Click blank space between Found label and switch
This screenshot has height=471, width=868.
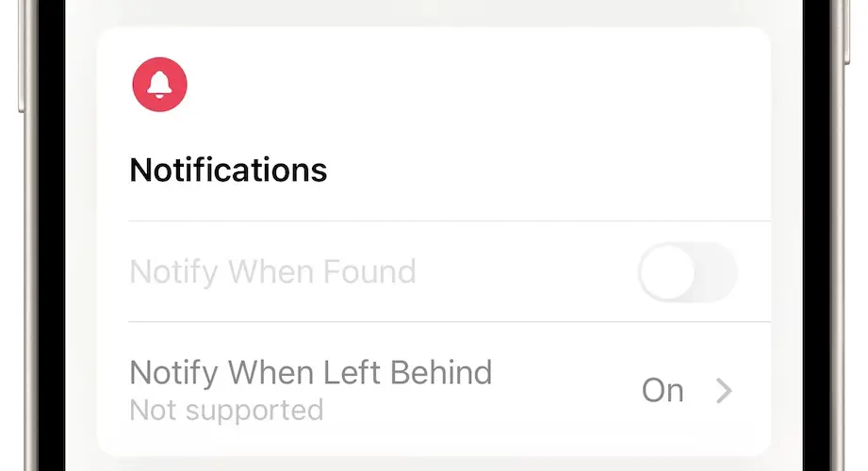tap(528, 272)
